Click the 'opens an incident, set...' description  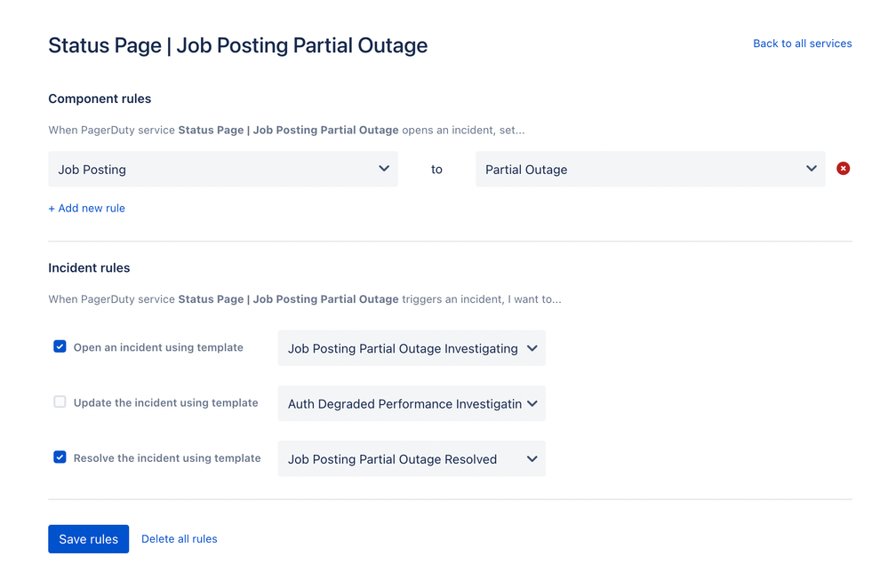(463, 131)
